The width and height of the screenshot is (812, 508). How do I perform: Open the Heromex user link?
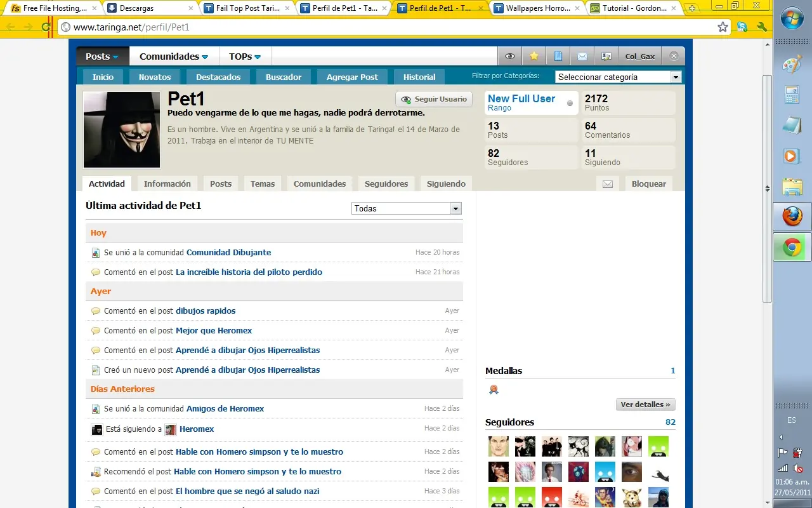pos(197,429)
